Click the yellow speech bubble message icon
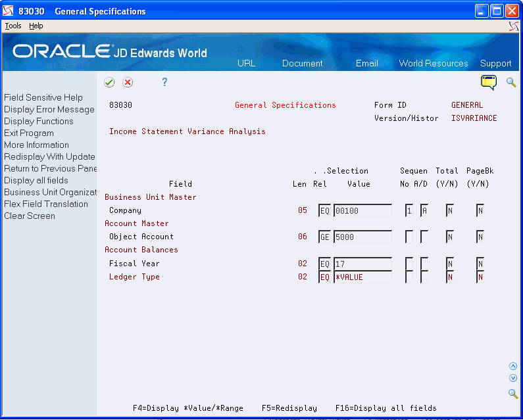The height and width of the screenshot is (420, 523). coord(489,82)
